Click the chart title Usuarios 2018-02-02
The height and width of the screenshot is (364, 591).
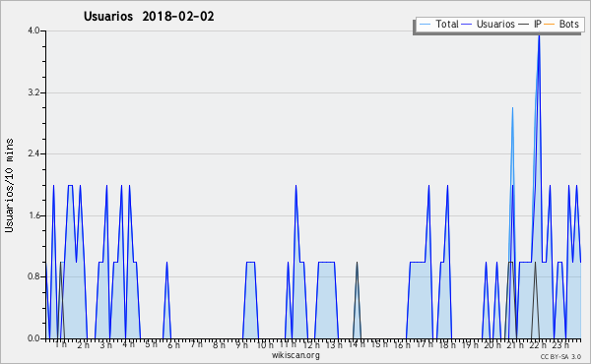[149, 16]
